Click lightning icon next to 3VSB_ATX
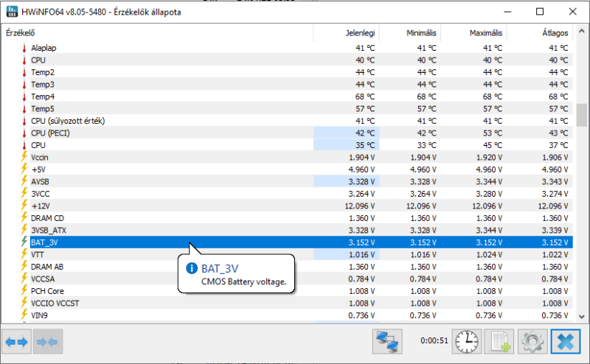 coord(24,229)
